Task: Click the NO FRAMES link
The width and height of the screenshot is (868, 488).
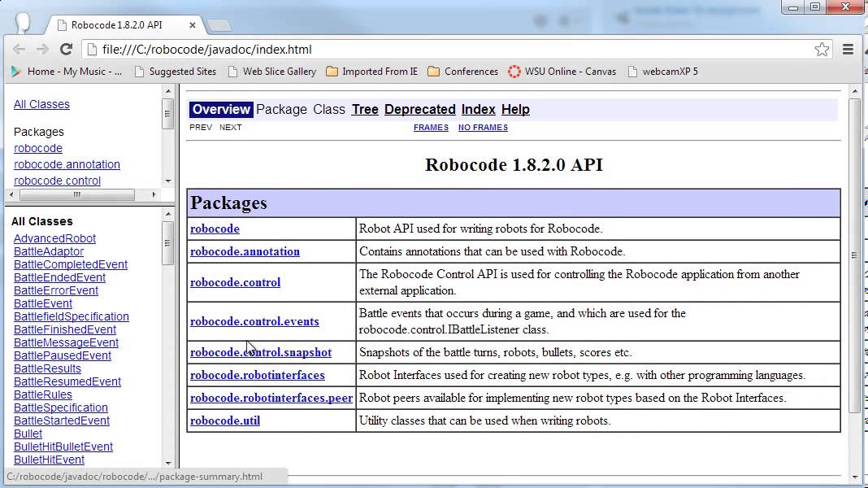Action: click(x=483, y=128)
